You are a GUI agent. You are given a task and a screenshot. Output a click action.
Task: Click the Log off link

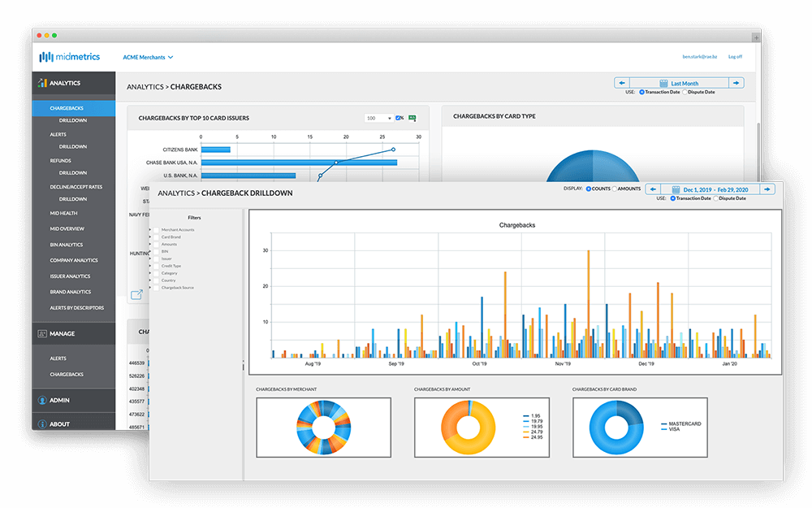734,57
